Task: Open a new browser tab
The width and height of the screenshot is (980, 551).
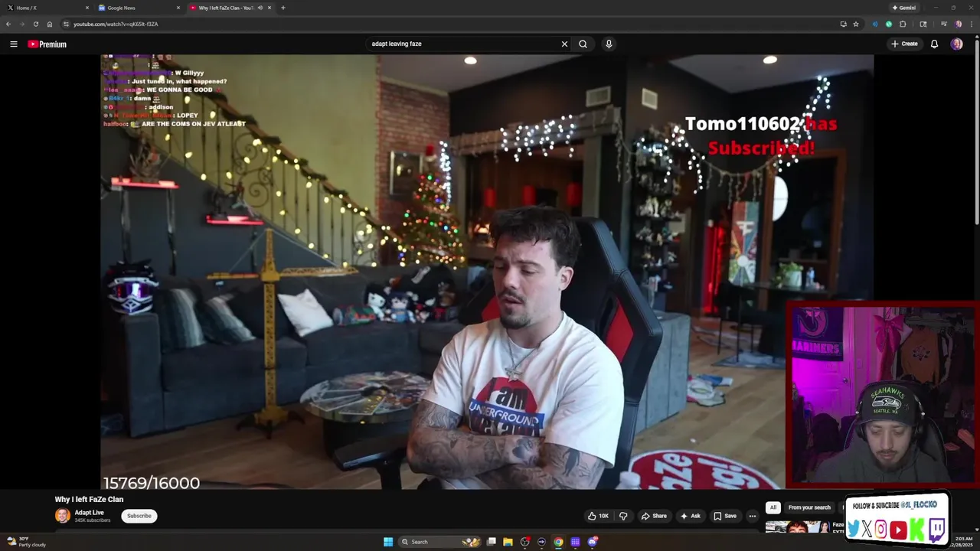Action: point(283,8)
